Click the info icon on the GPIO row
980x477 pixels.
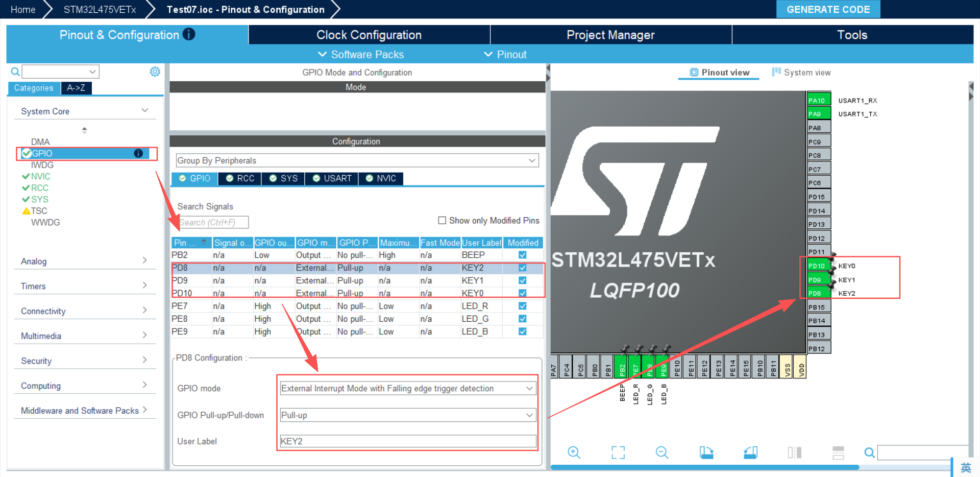tap(138, 153)
